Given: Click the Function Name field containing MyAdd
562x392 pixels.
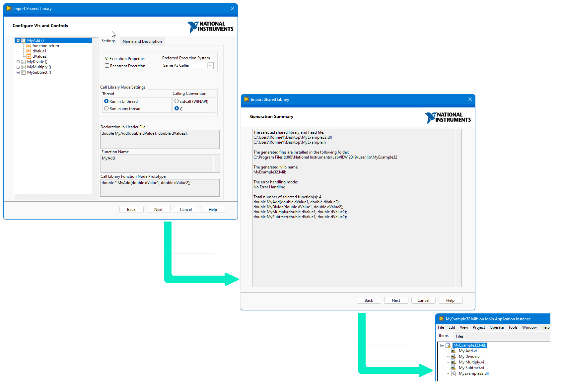Looking at the screenshot, I should point(160,163).
